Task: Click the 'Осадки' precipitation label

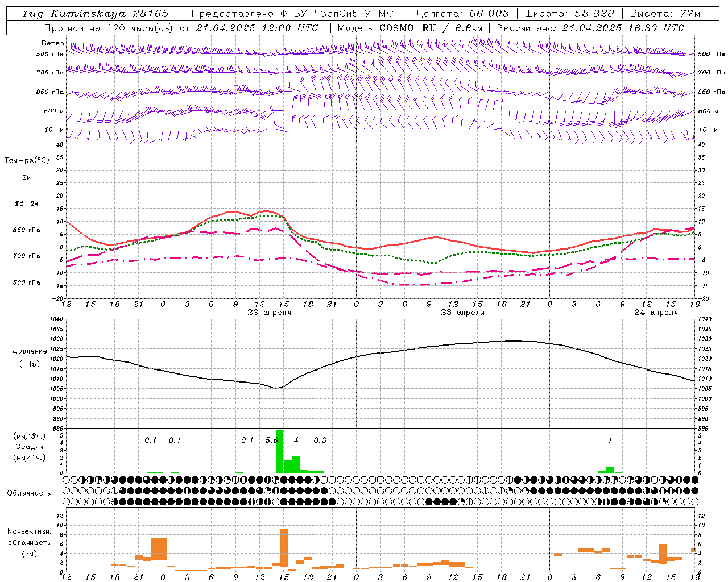Action: coord(28,447)
